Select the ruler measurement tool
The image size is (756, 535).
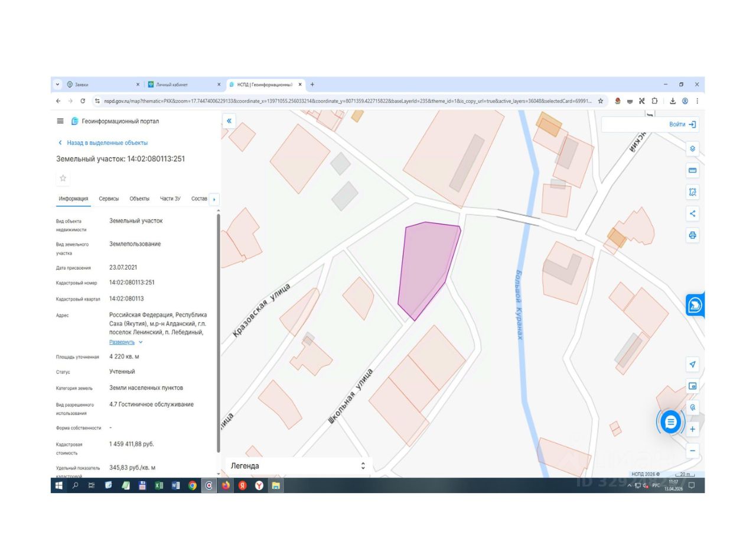pyautogui.click(x=692, y=170)
